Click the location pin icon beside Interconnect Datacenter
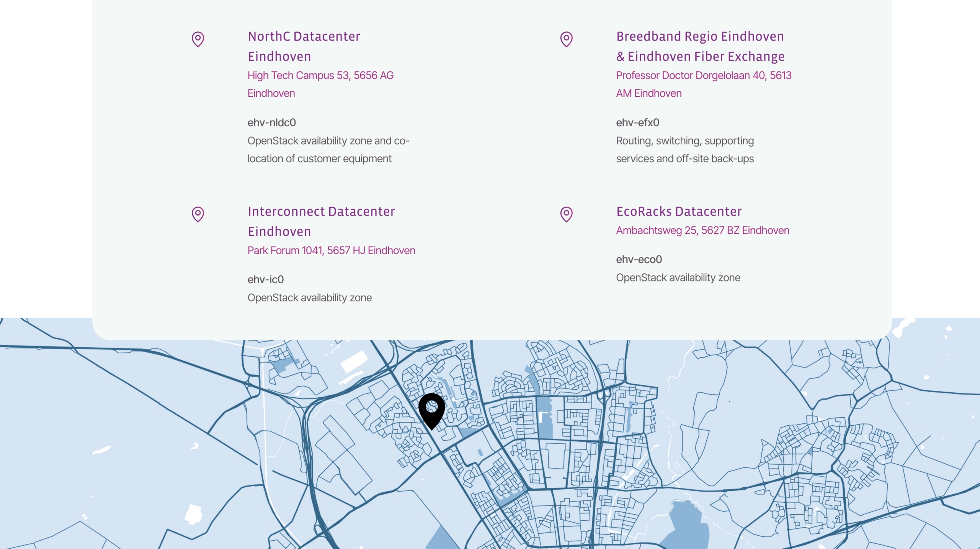980x549 pixels. click(x=198, y=214)
